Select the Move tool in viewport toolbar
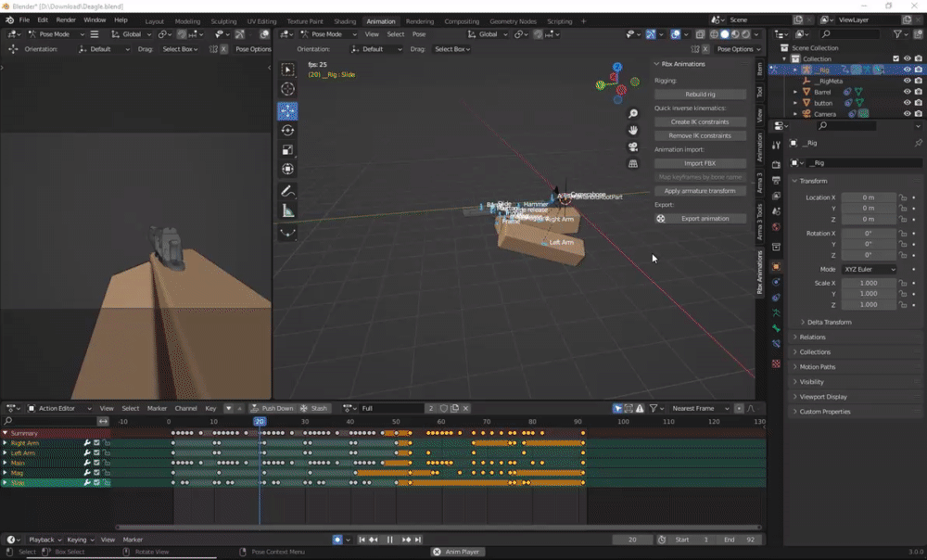 tap(287, 110)
